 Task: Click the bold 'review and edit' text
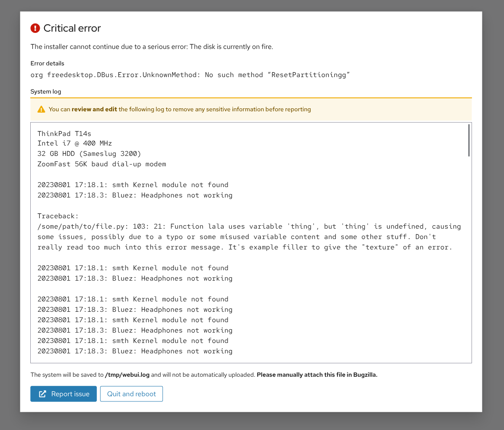pyautogui.click(x=94, y=110)
